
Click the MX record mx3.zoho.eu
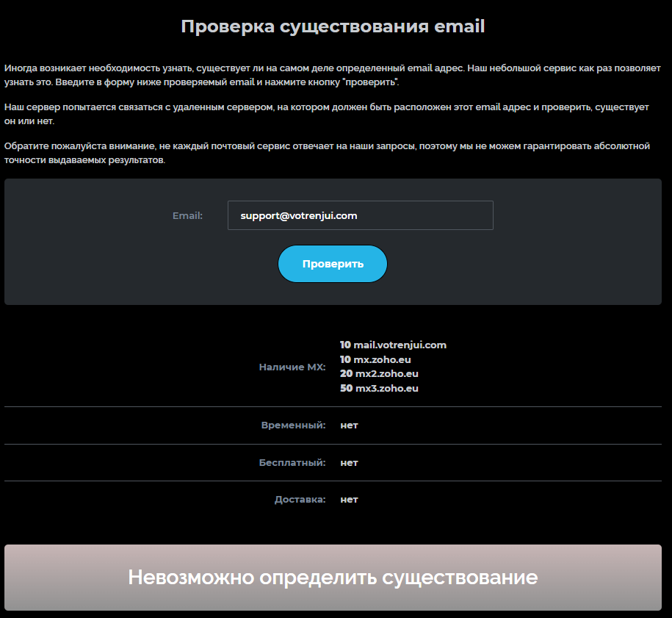(x=383, y=388)
